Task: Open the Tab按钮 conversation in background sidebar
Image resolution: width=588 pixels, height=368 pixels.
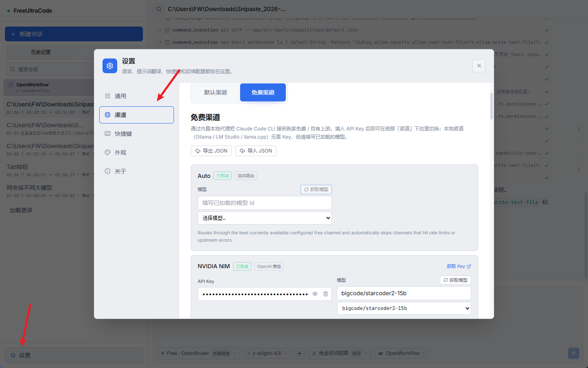Action: tap(49, 170)
